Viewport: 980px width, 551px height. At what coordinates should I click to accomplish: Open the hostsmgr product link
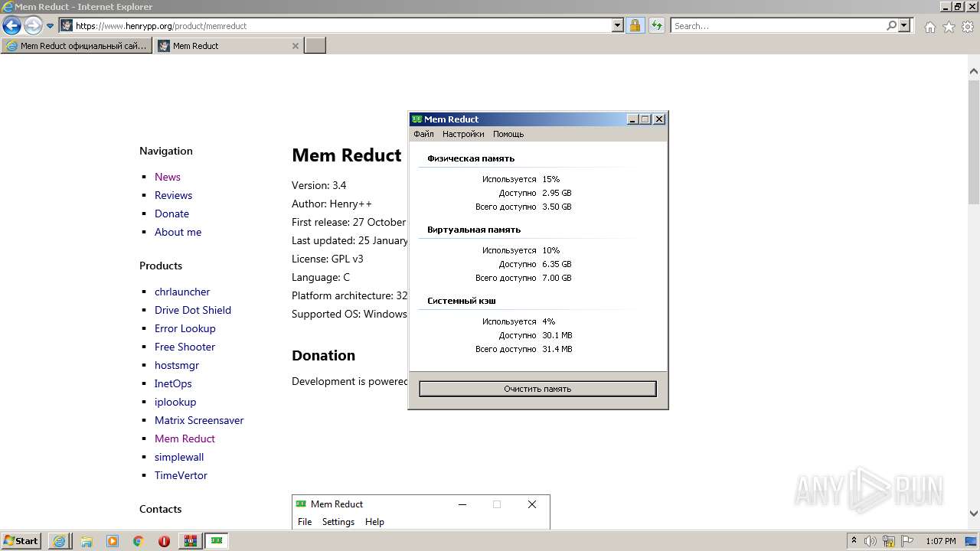[x=177, y=365]
